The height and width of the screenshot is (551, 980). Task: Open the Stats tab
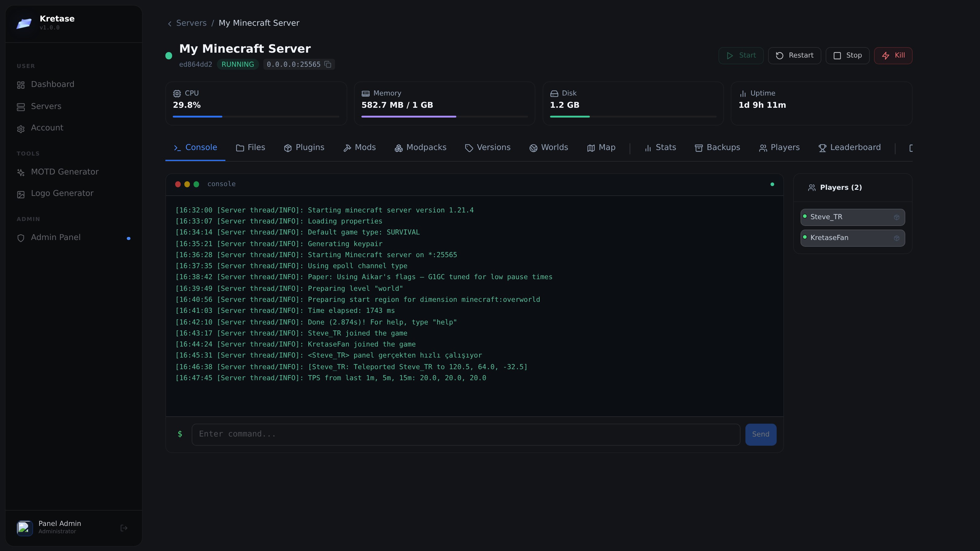660,148
